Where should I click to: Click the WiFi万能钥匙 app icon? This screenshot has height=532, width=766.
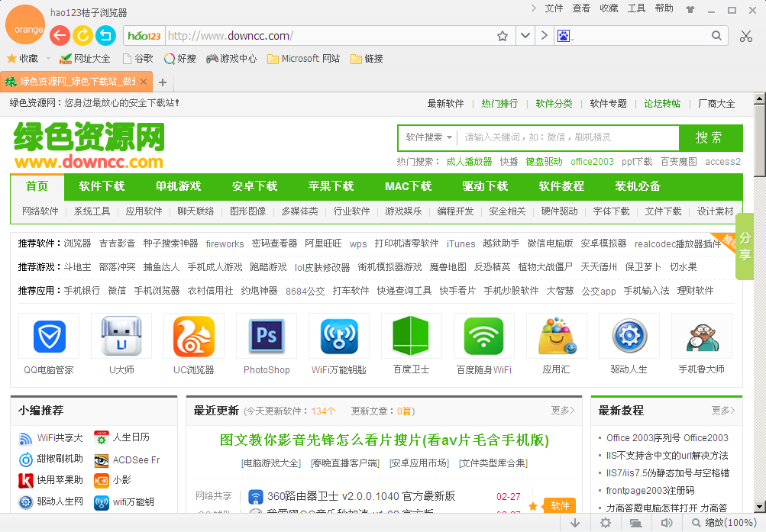point(338,336)
